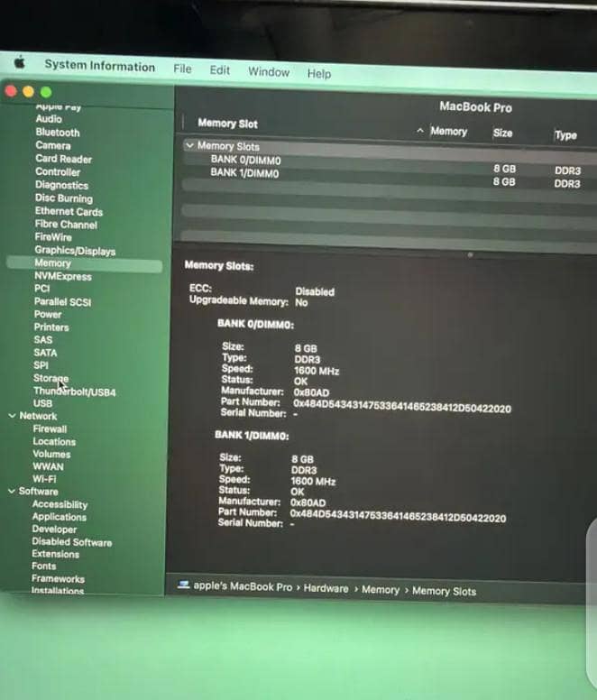Select Power in the sidebar
Image resolution: width=597 pixels, height=700 pixels.
(47, 314)
